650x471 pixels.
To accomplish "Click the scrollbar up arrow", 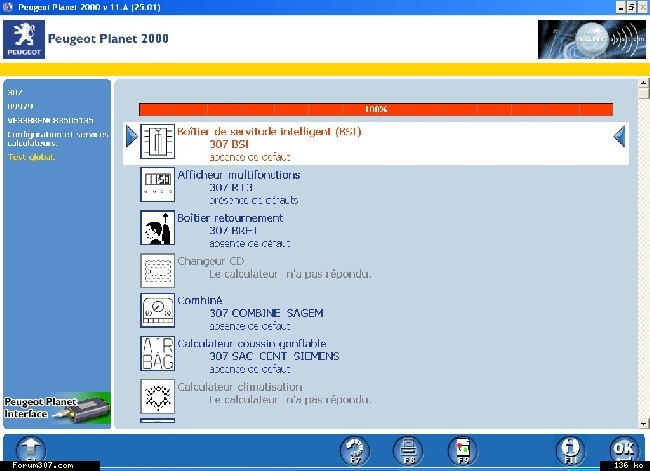I will (643, 83).
